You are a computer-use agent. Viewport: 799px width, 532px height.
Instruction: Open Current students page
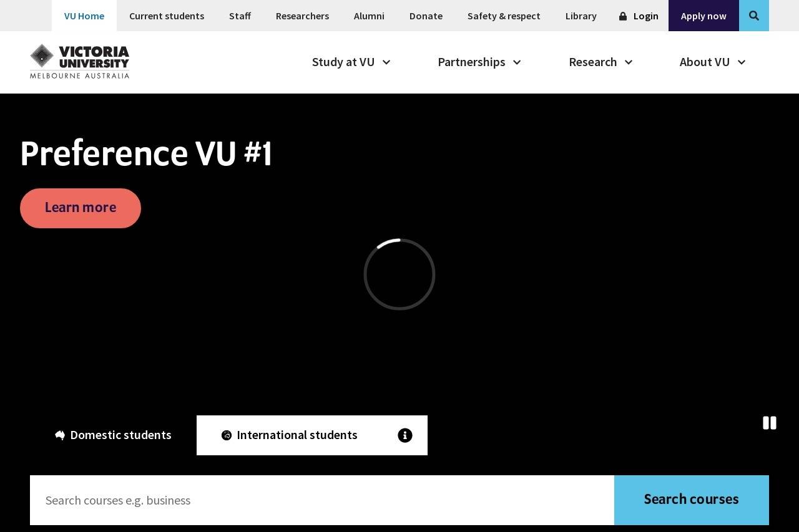click(x=167, y=16)
